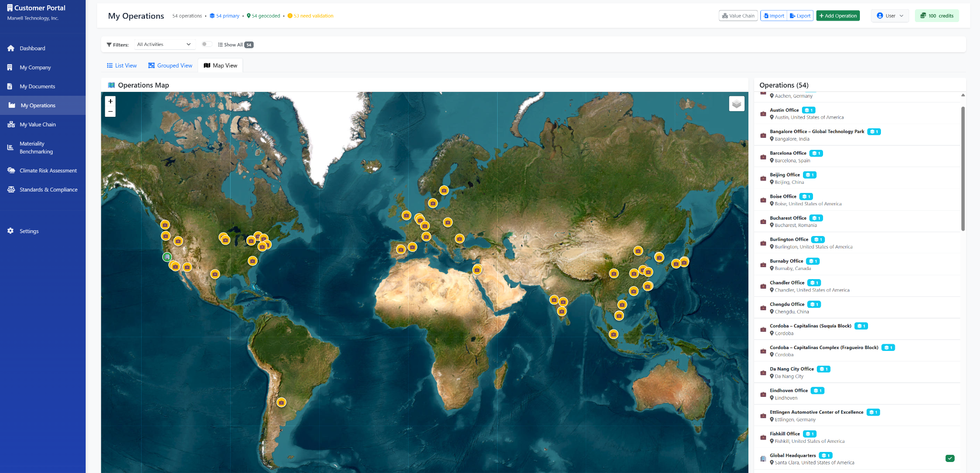This screenshot has height=473, width=980.
Task: Expand the Show All 54 filter
Action: coord(235,45)
